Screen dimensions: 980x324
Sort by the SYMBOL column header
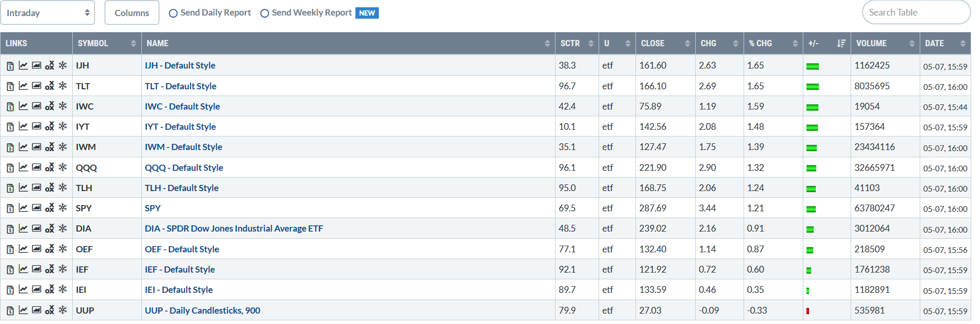[x=107, y=44]
